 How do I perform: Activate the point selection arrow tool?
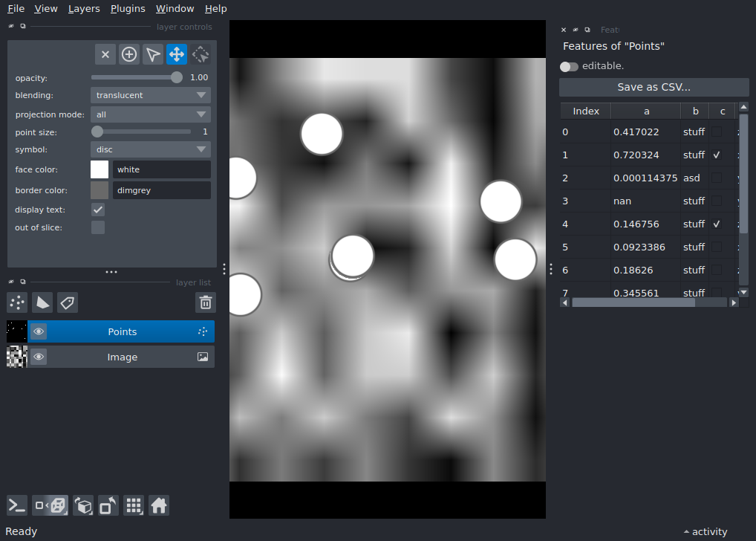[x=152, y=54]
